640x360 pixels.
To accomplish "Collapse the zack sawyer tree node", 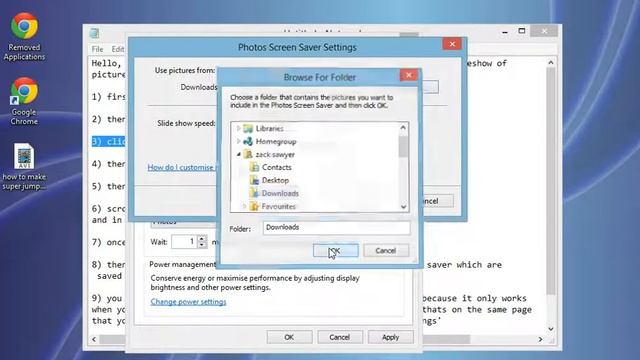I will pyautogui.click(x=239, y=154).
